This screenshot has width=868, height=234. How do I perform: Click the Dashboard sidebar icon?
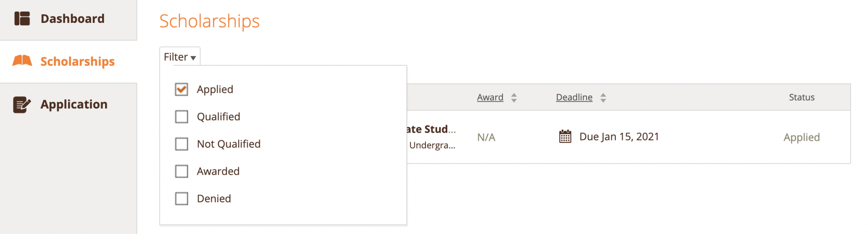click(x=22, y=19)
